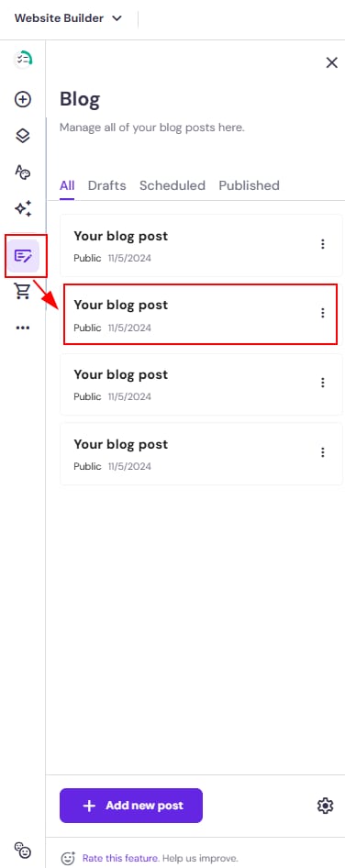This screenshot has height=868, width=345.
Task: Close the Blog panel
Action: coord(332,62)
